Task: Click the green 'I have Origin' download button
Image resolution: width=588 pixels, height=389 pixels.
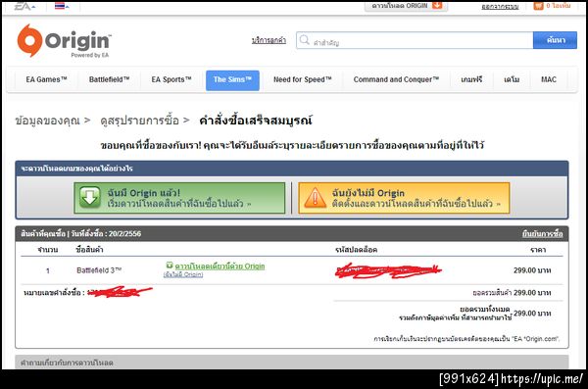Action: (179, 198)
